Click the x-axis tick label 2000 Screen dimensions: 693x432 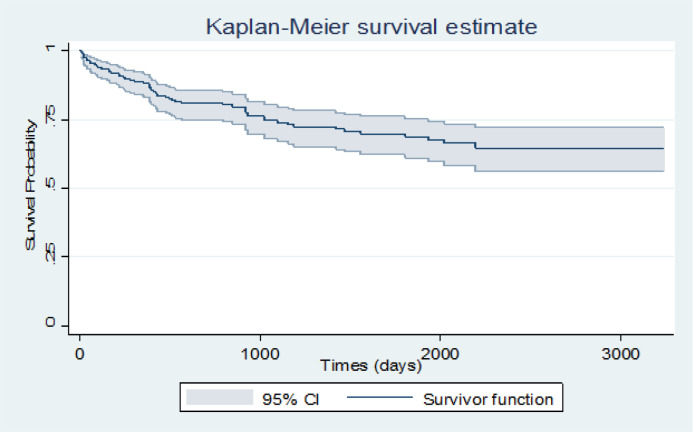pos(440,354)
